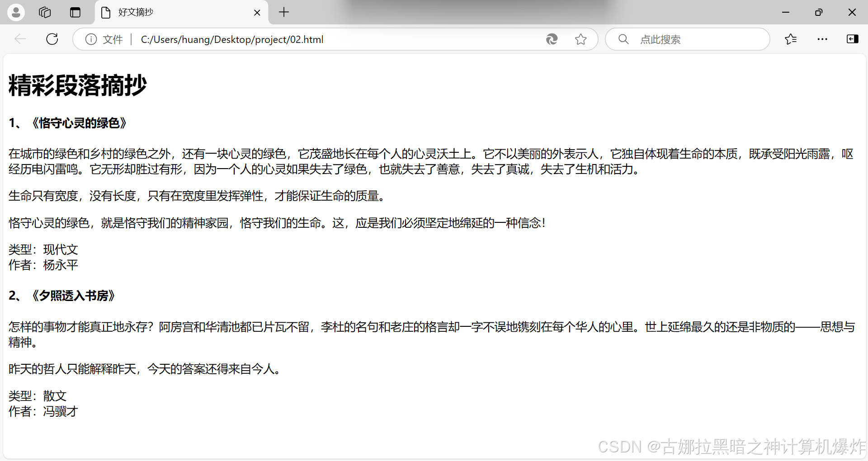
Task: View site information for 02.html
Action: (x=91, y=39)
